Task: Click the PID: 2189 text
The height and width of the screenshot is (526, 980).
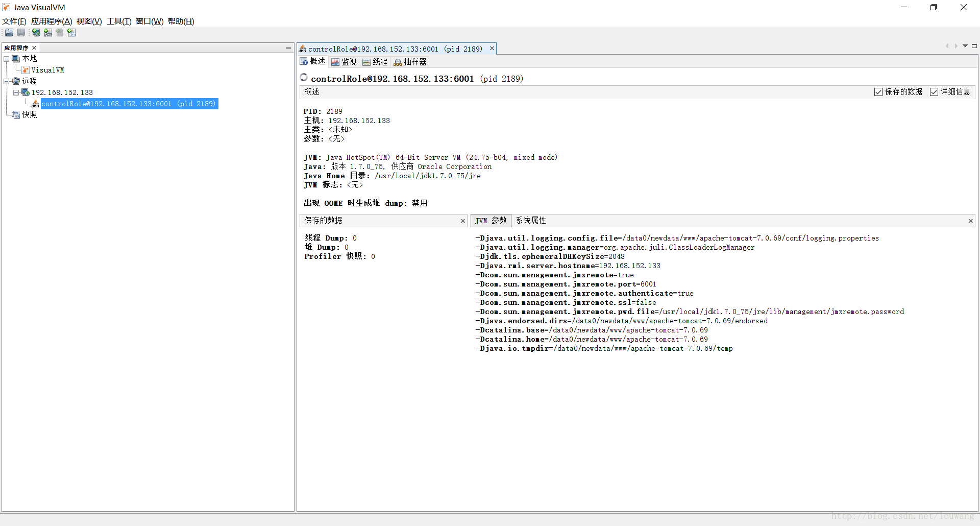Action: click(323, 111)
